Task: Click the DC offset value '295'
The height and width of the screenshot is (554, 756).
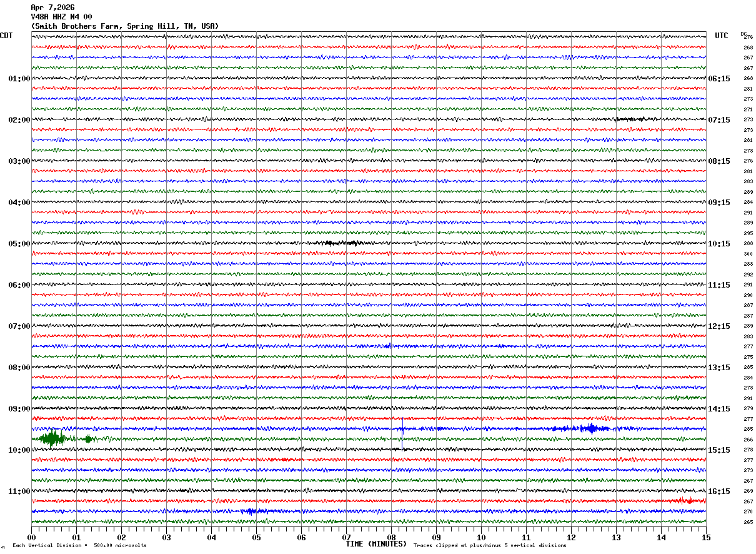Action: click(x=748, y=233)
